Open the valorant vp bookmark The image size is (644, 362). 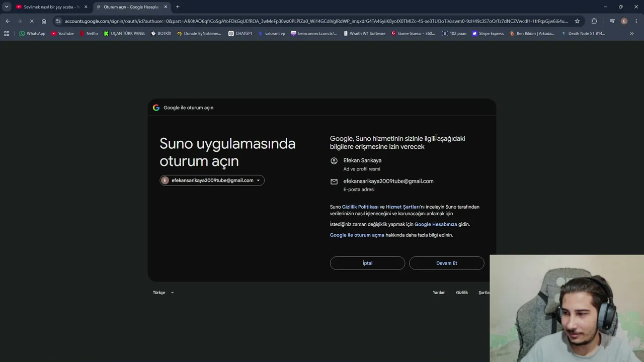(x=272, y=34)
